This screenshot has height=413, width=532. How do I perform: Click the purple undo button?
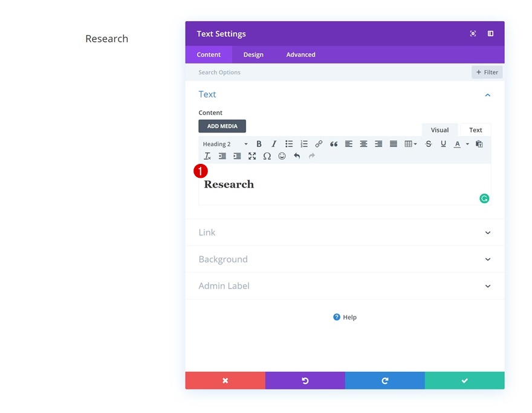(305, 380)
